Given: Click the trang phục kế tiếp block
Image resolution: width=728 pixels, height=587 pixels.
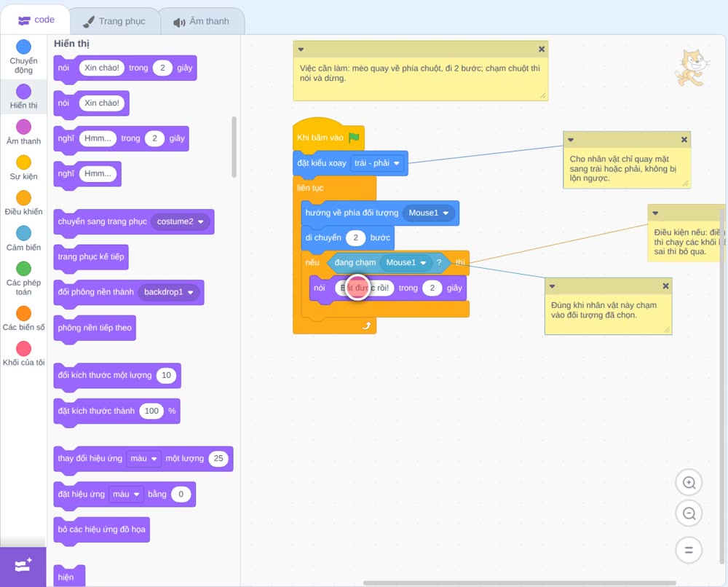Looking at the screenshot, I should (91, 257).
